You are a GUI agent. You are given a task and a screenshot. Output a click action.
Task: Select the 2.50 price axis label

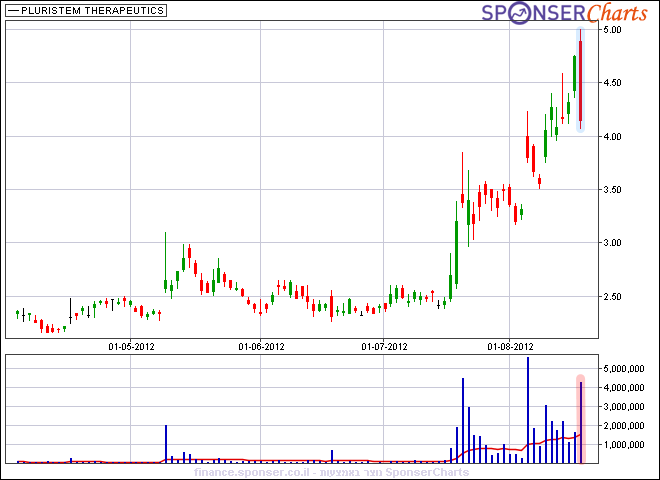pyautogui.click(x=612, y=297)
